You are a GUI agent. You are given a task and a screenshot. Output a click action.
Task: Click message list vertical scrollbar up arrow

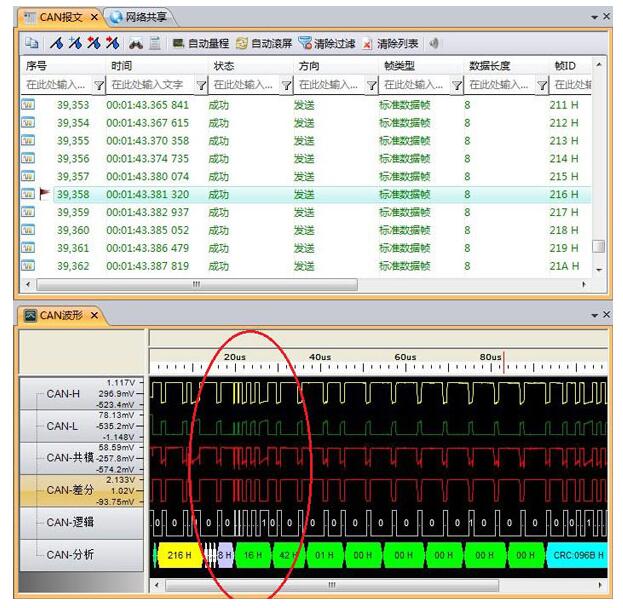pos(599,64)
